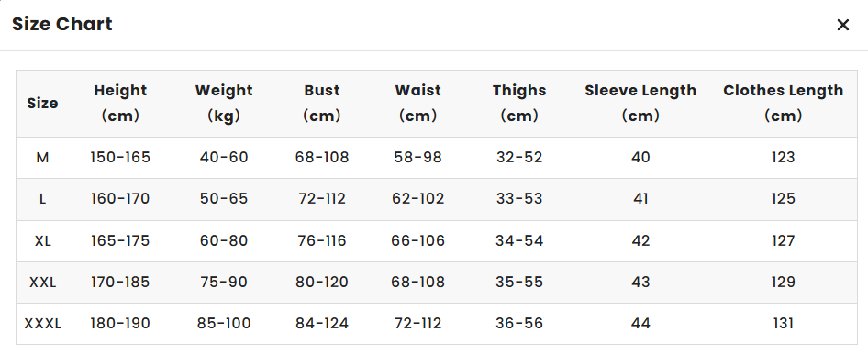Viewport: 868px width, 355px height.
Task: Select the XXXL size row label
Action: click(x=42, y=324)
